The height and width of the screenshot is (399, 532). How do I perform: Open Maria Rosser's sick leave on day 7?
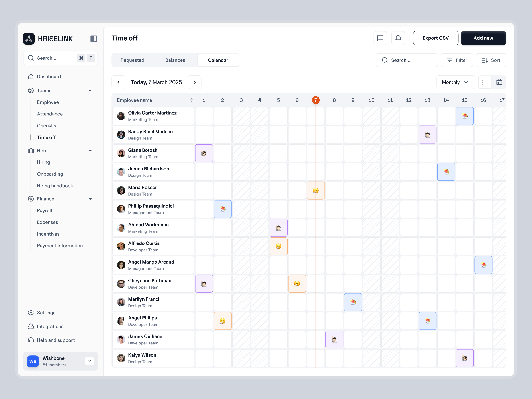316,190
